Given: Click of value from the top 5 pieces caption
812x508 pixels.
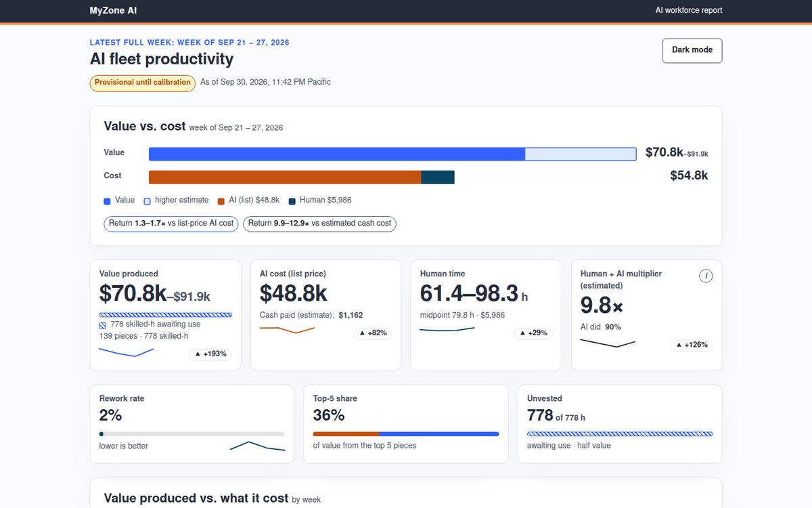Looking at the screenshot, I should click(365, 446).
